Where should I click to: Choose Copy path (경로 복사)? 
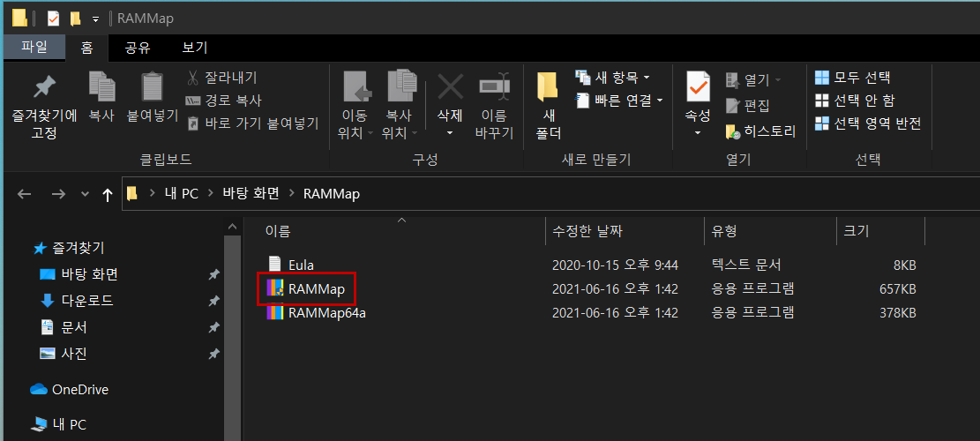pyautogui.click(x=224, y=101)
